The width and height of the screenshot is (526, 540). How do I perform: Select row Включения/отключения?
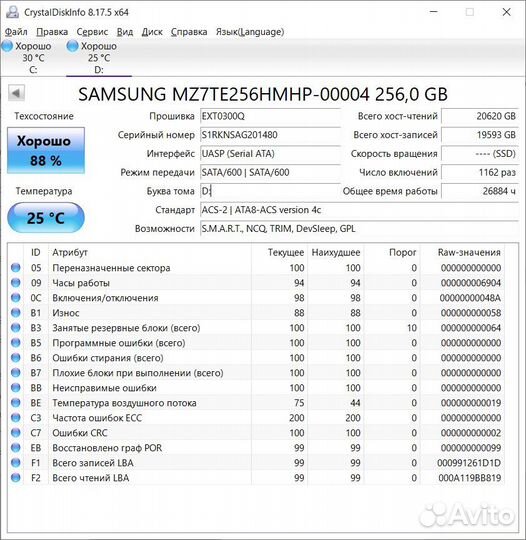(256, 298)
